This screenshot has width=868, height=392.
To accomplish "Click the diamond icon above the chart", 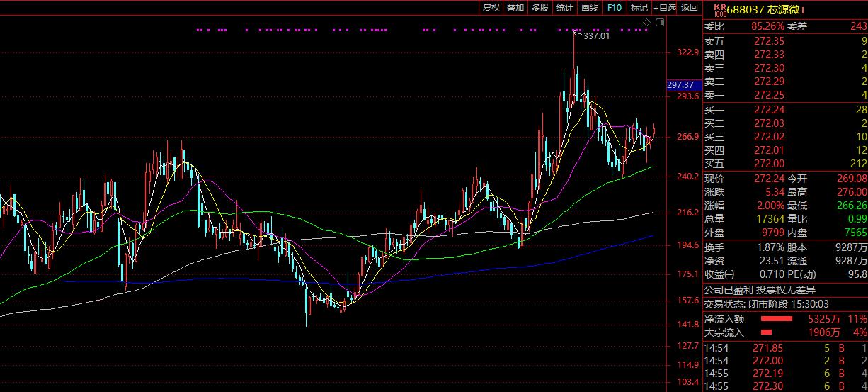I will pyautogui.click(x=646, y=23).
